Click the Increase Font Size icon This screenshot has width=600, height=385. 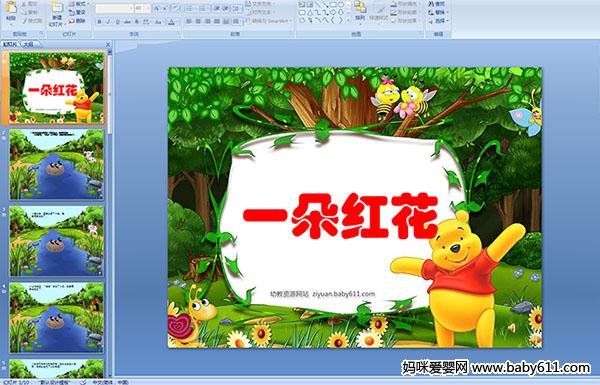[x=157, y=8]
